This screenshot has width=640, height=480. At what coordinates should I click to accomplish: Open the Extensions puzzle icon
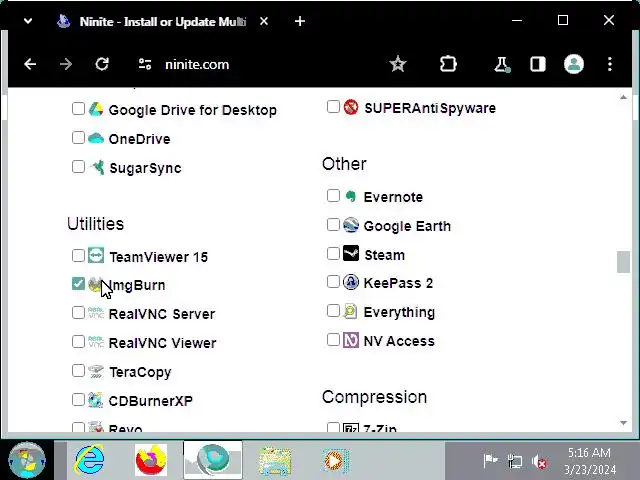448,64
